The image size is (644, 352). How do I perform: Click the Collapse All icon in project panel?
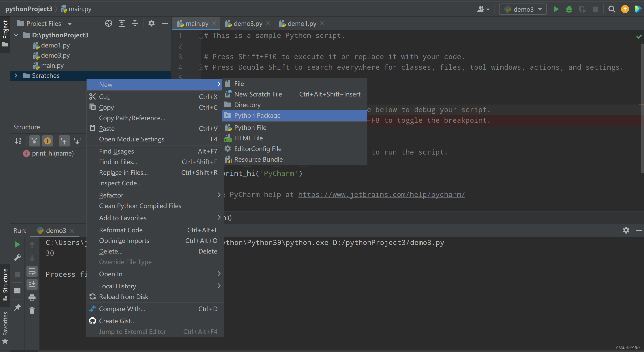(135, 23)
